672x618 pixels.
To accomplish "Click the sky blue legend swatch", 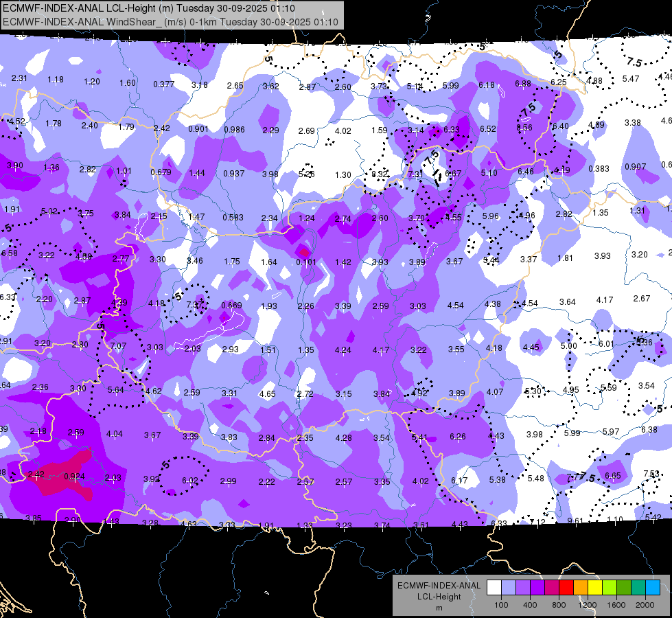I will click(x=652, y=588).
